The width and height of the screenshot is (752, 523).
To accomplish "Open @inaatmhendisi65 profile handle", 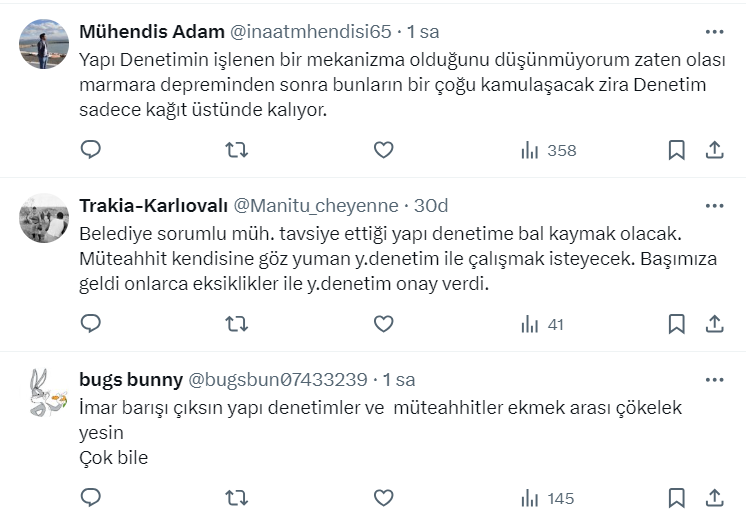I will pos(314,32).
